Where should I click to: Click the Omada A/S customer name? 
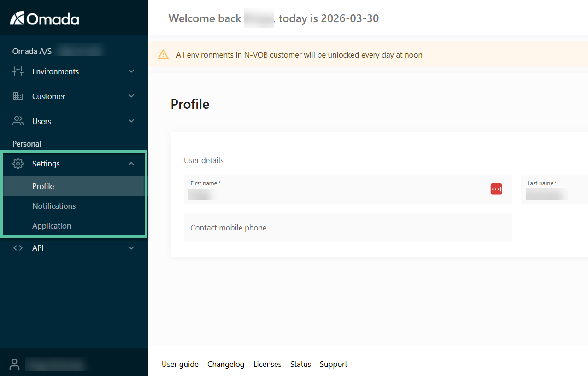point(32,51)
